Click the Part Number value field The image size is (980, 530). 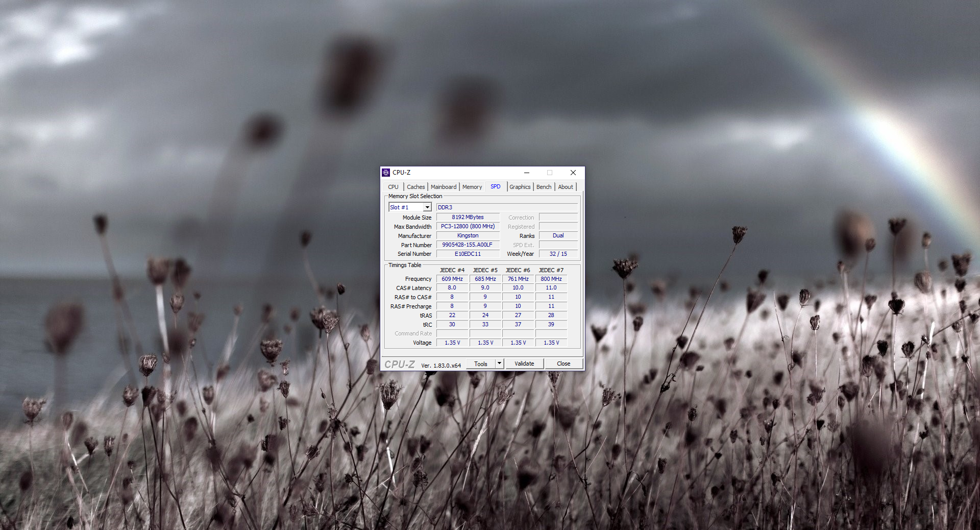point(467,245)
